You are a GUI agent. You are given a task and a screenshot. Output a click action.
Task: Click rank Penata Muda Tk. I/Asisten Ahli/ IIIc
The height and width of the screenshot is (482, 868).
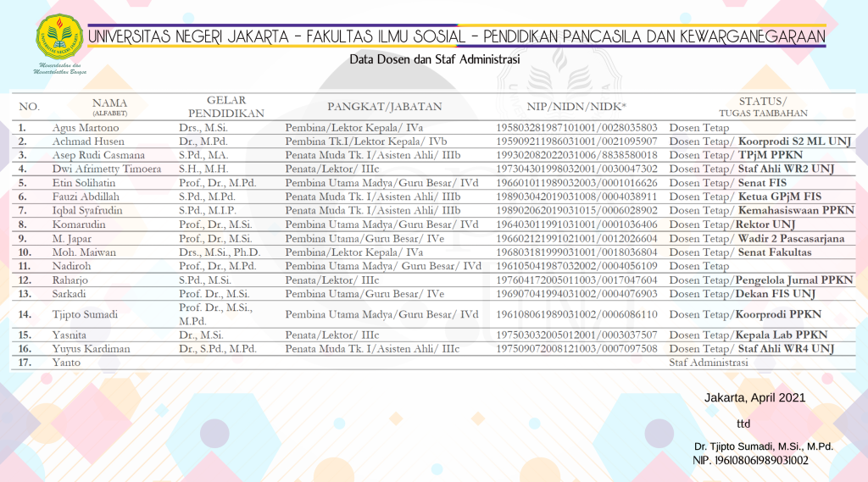[372, 349]
